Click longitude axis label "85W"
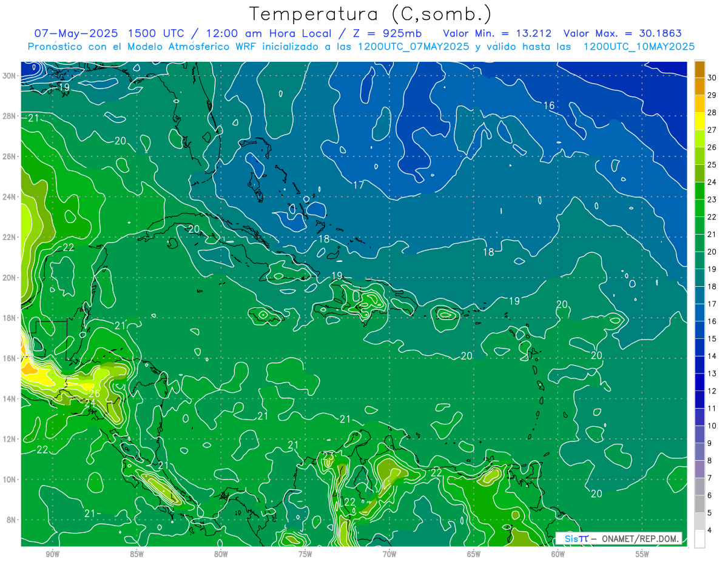728x562 pixels. click(136, 554)
